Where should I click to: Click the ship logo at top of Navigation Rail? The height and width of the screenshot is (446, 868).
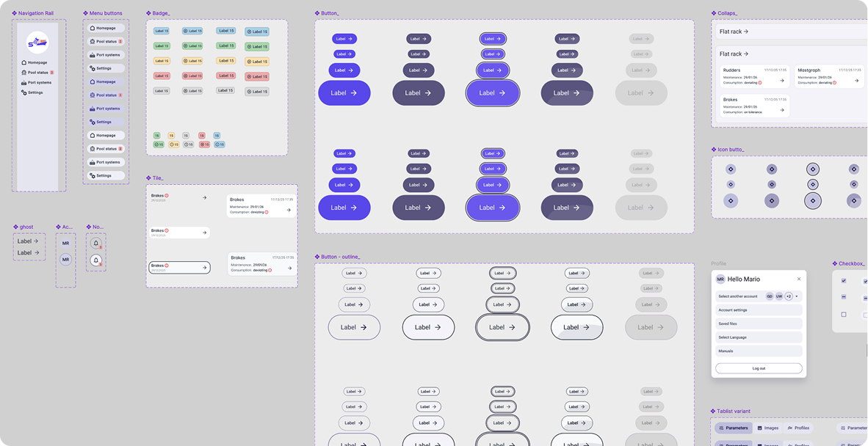pyautogui.click(x=37, y=43)
